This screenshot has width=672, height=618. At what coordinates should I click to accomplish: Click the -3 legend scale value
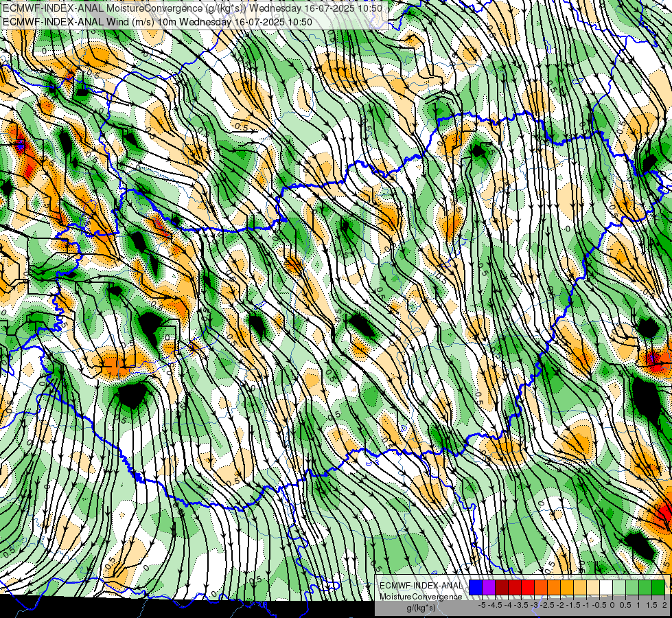[535, 605]
